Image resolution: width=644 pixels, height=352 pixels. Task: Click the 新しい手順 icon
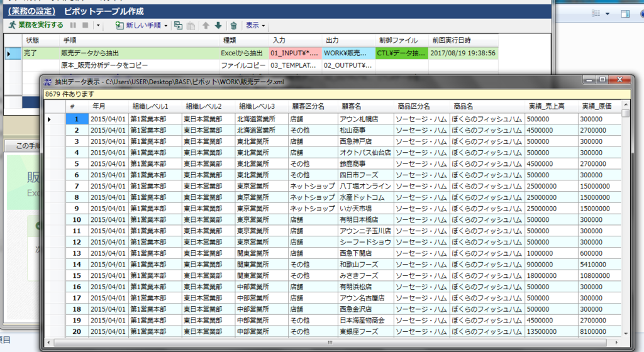pos(119,25)
